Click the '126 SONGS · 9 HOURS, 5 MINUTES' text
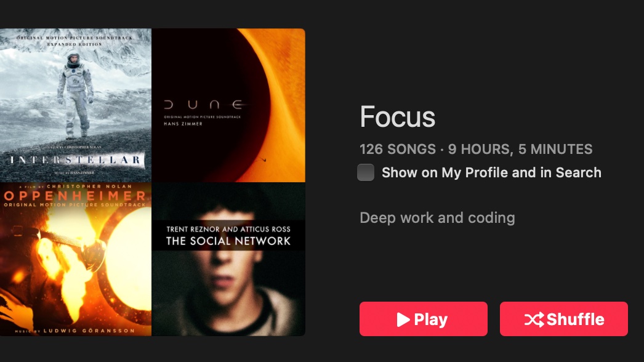The width and height of the screenshot is (644, 362). click(476, 149)
